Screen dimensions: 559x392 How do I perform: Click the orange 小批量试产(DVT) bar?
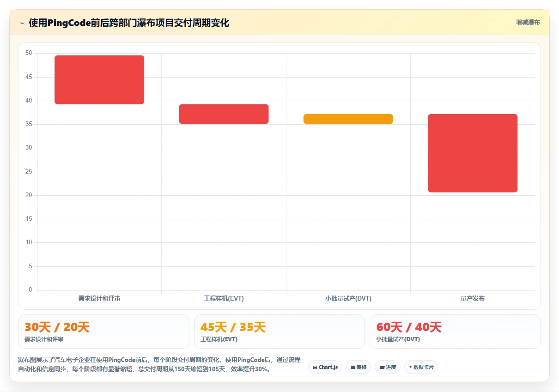coord(348,119)
